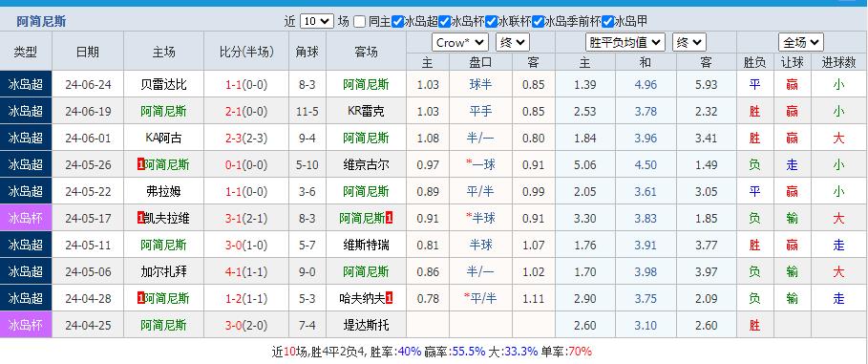
Task: Open away team KR雷克 link
Action: pyautogui.click(x=366, y=112)
